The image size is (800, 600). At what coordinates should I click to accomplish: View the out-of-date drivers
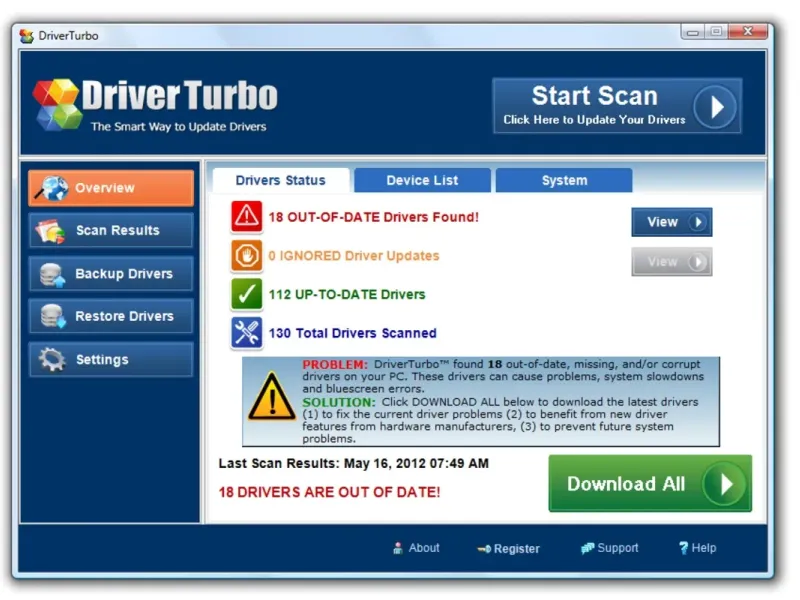672,222
